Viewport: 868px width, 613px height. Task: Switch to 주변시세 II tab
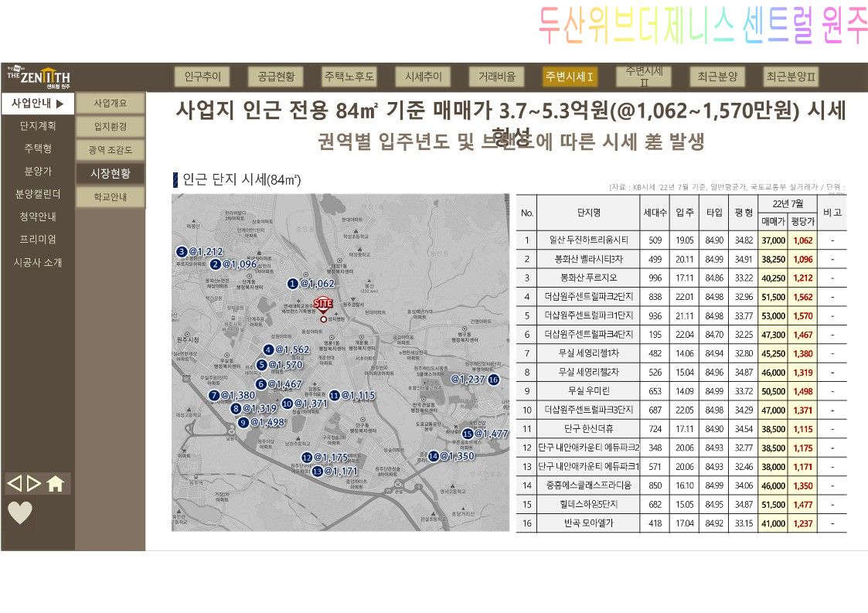(x=644, y=77)
